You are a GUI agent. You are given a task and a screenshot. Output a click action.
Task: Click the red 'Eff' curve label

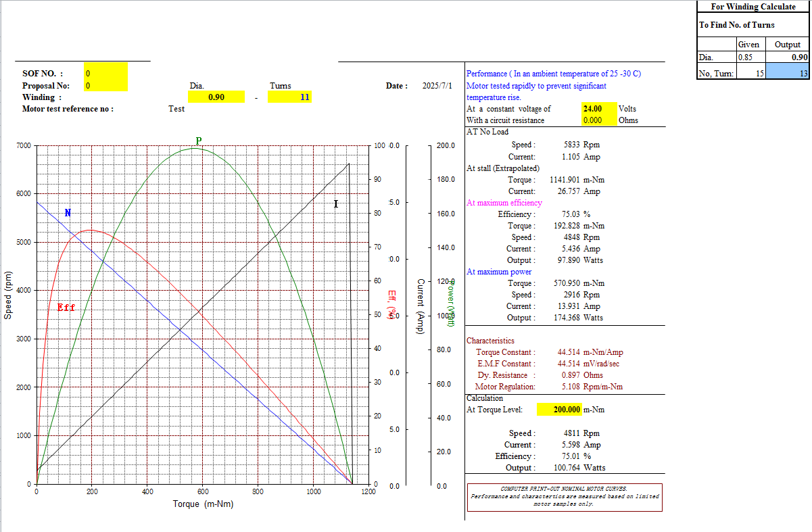coord(66,308)
